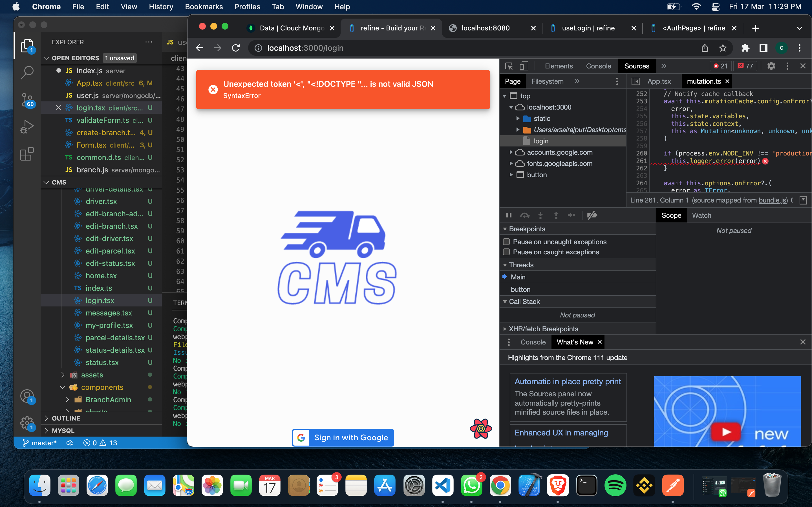
Task: Expand accounts.google.com source tree node
Action: point(511,152)
